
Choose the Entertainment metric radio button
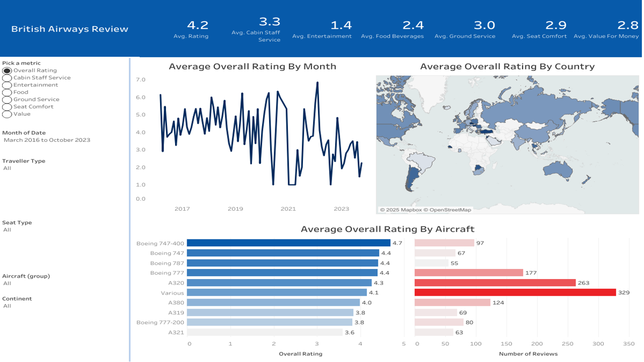tap(7, 85)
